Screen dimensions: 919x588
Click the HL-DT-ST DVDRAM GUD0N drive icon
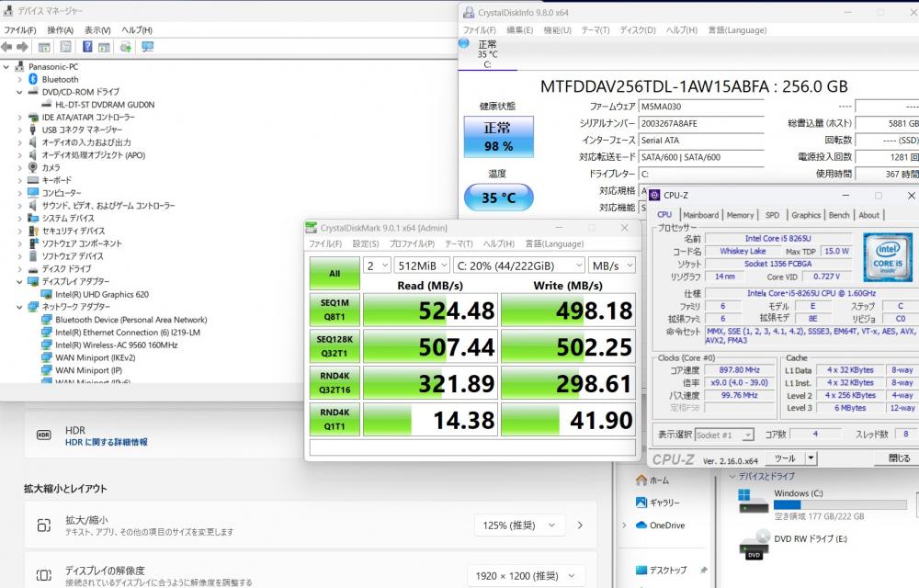click(x=46, y=104)
